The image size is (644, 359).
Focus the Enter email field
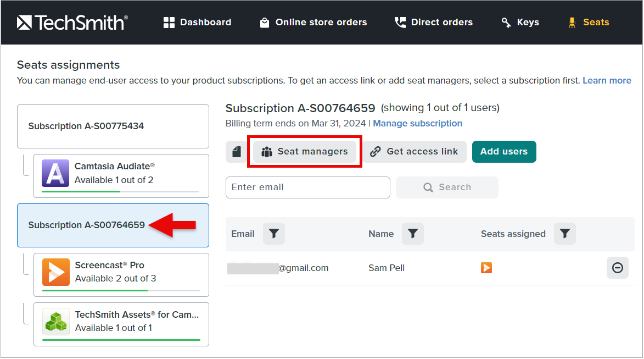[307, 187]
